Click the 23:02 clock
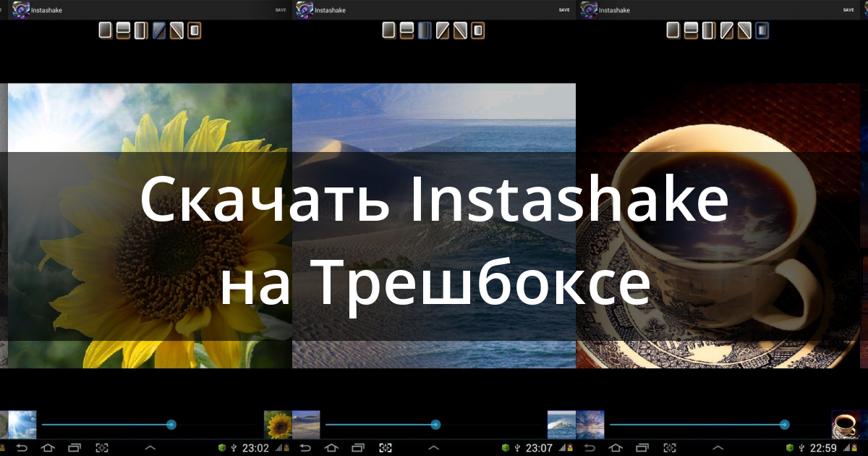 [255, 448]
